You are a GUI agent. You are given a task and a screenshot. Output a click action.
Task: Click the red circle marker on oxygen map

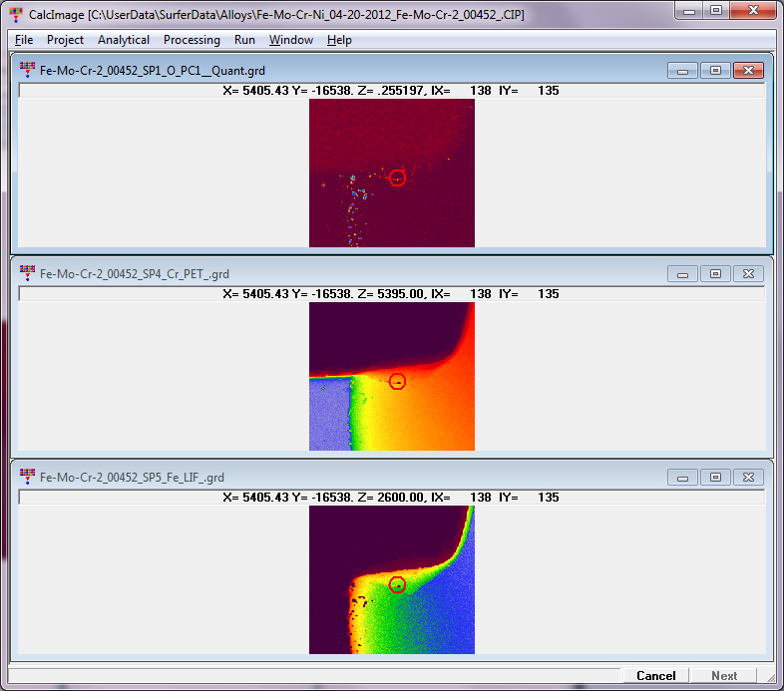pos(397,177)
